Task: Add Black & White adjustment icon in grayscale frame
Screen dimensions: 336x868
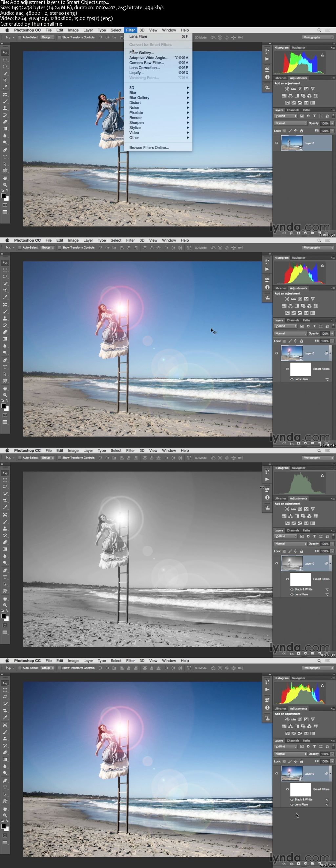Action: click(297, 516)
